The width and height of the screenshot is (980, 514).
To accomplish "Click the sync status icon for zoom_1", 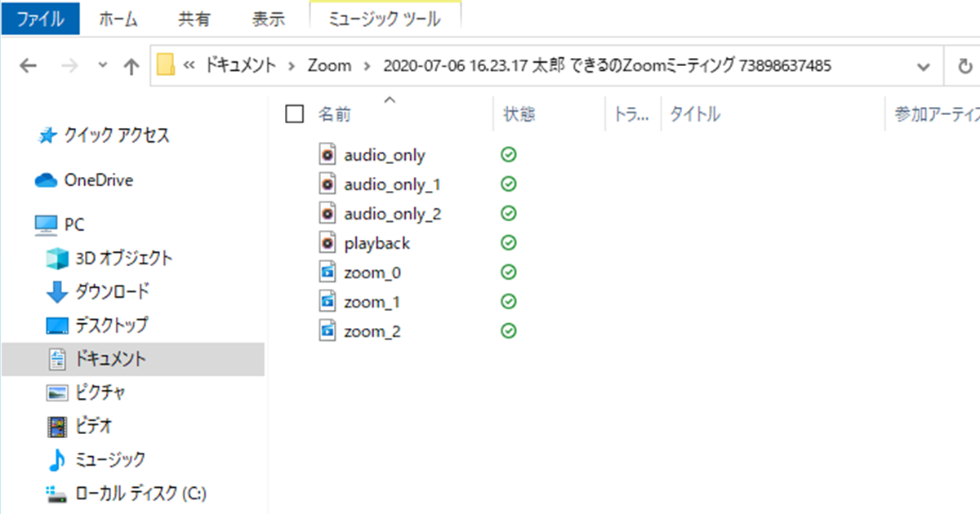I will (509, 302).
